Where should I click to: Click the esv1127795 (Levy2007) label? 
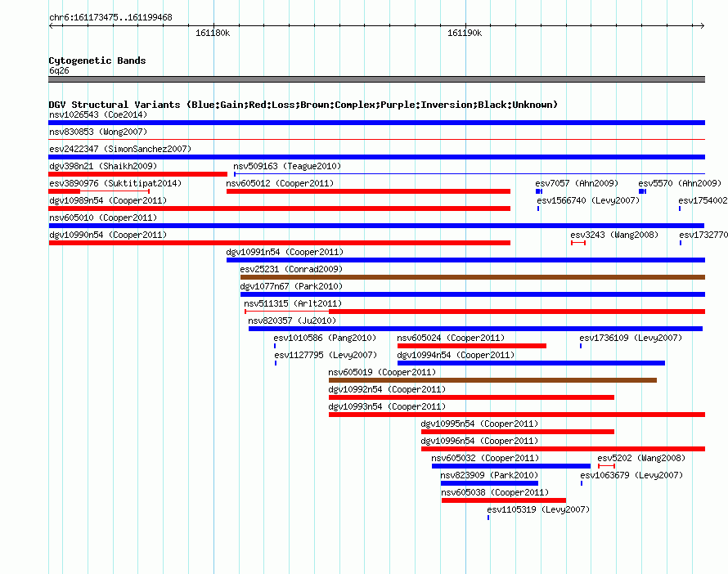[326, 355]
